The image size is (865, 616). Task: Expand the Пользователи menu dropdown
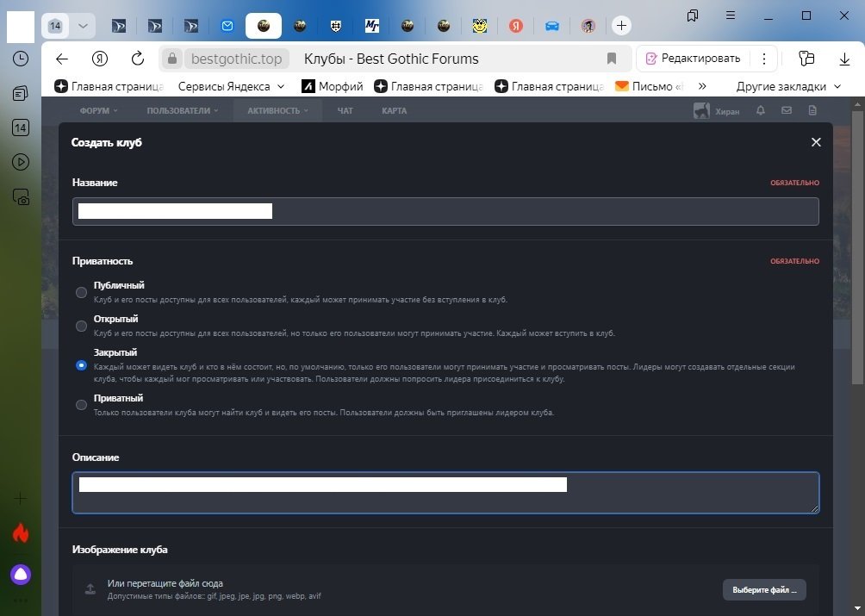click(x=183, y=111)
